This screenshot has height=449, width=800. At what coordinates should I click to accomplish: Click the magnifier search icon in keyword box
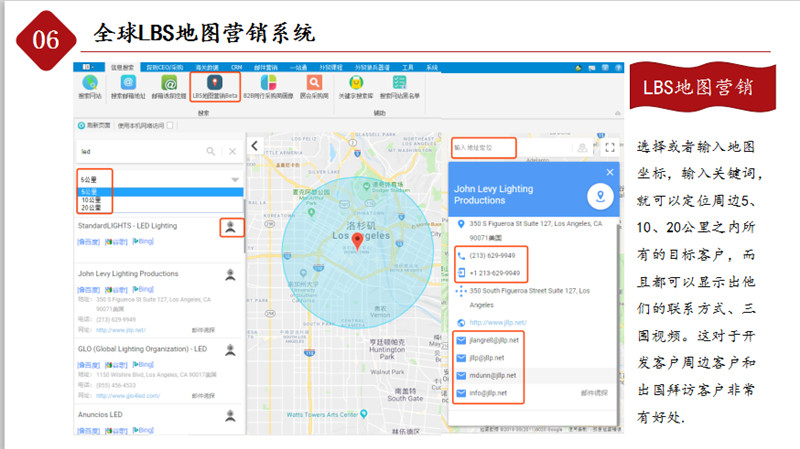(x=210, y=152)
